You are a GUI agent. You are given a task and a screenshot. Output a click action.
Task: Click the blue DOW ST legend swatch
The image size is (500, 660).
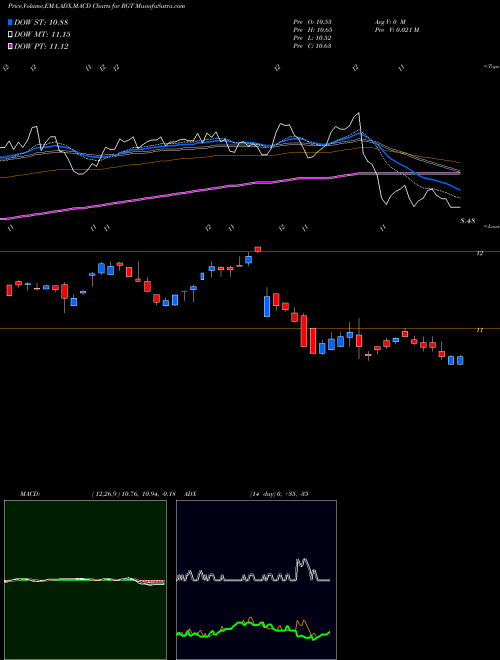click(x=11, y=22)
